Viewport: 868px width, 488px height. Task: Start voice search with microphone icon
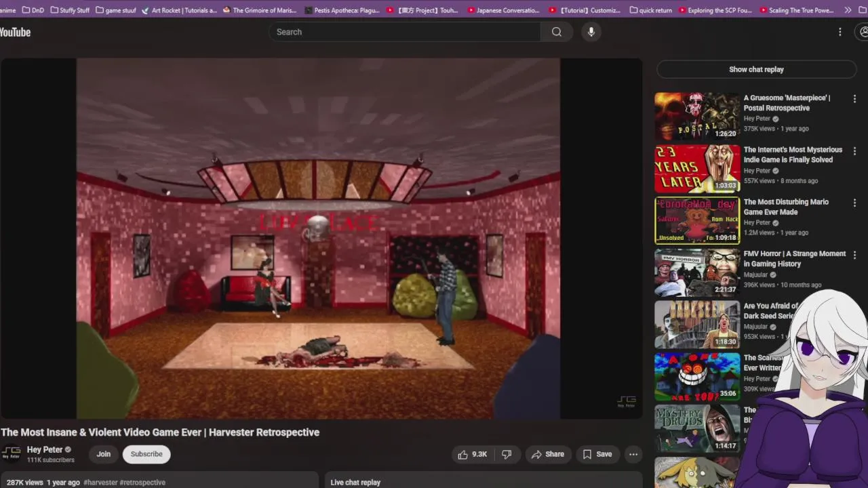[591, 32]
